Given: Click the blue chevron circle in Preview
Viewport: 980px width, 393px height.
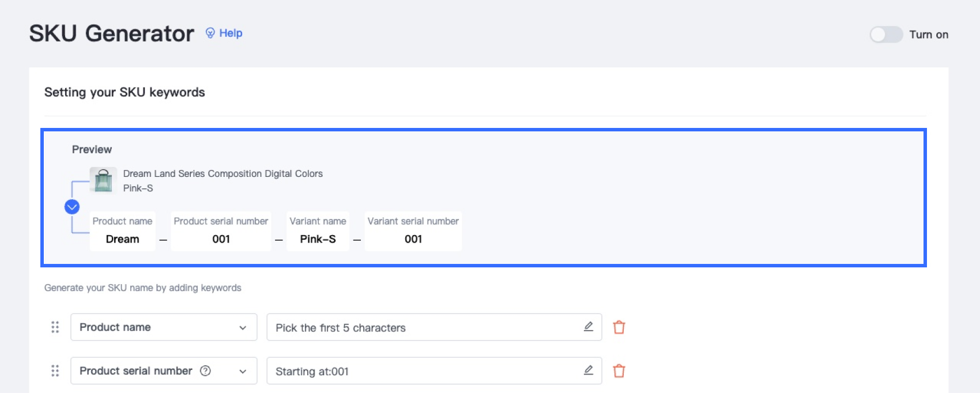Looking at the screenshot, I should pyautogui.click(x=72, y=207).
